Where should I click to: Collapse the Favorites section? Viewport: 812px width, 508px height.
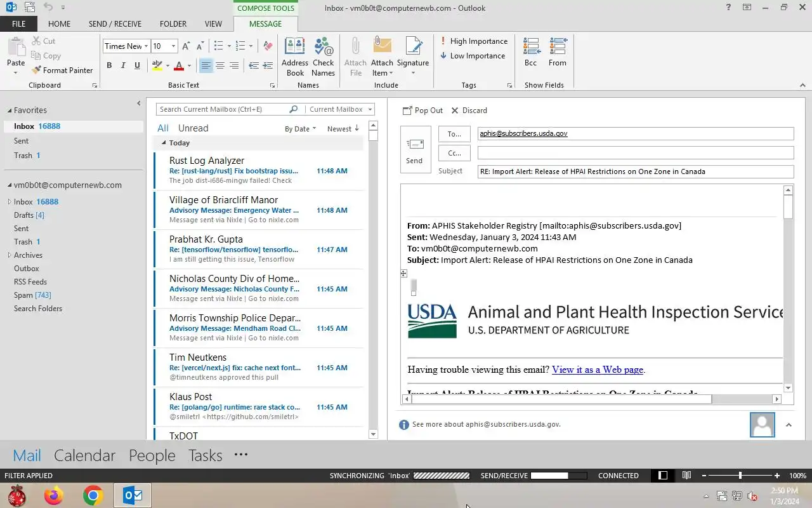coord(10,110)
